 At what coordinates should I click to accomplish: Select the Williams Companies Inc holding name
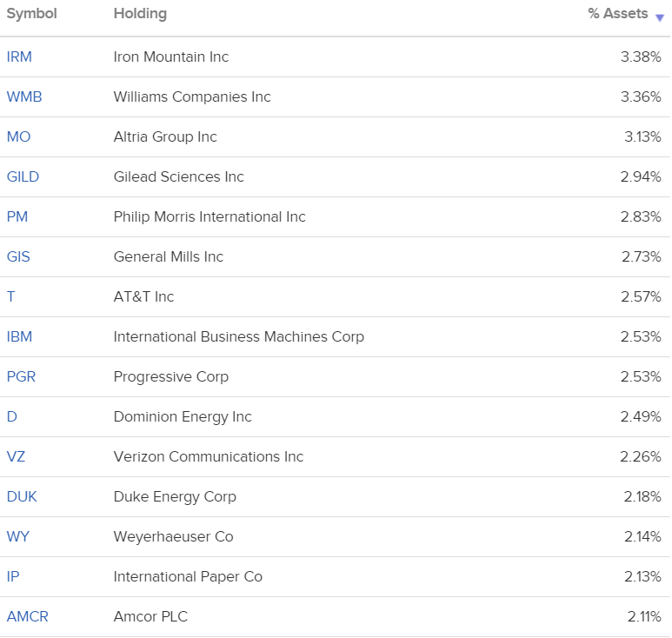192,96
